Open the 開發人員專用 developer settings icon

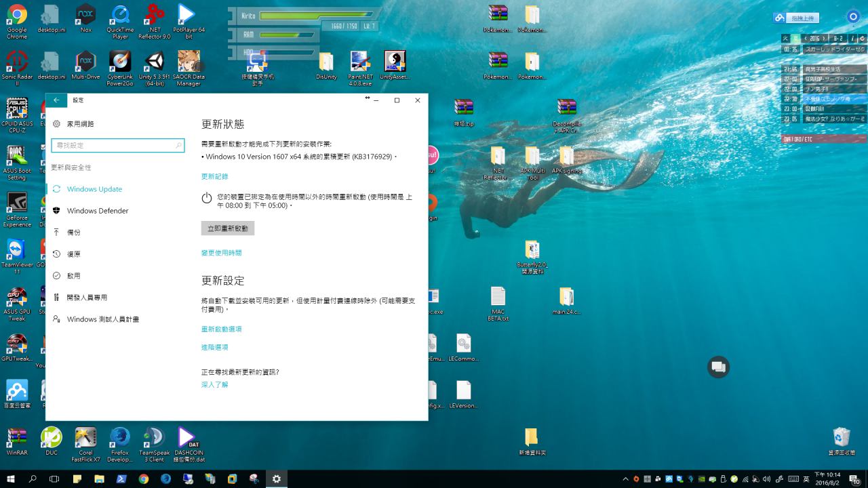(x=56, y=298)
